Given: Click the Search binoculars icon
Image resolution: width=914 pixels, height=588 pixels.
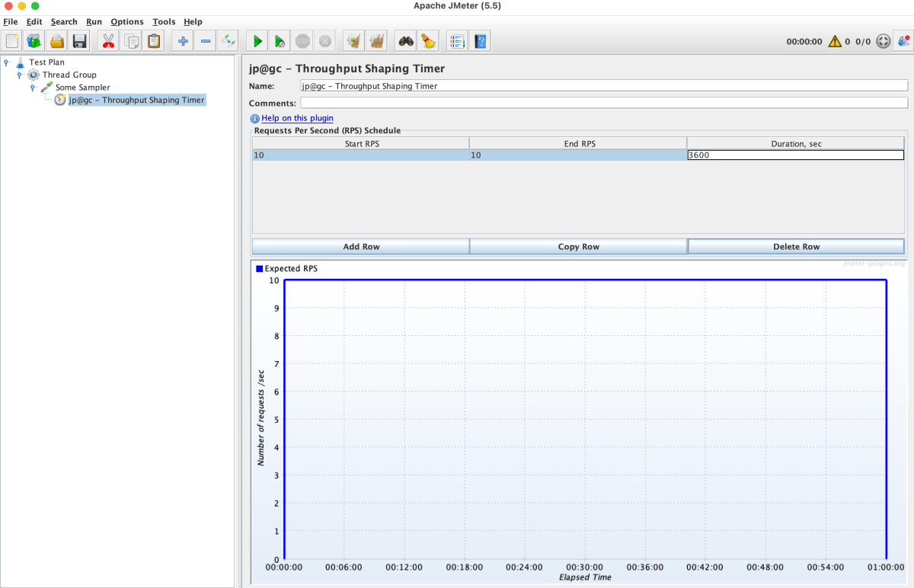Looking at the screenshot, I should pos(406,41).
